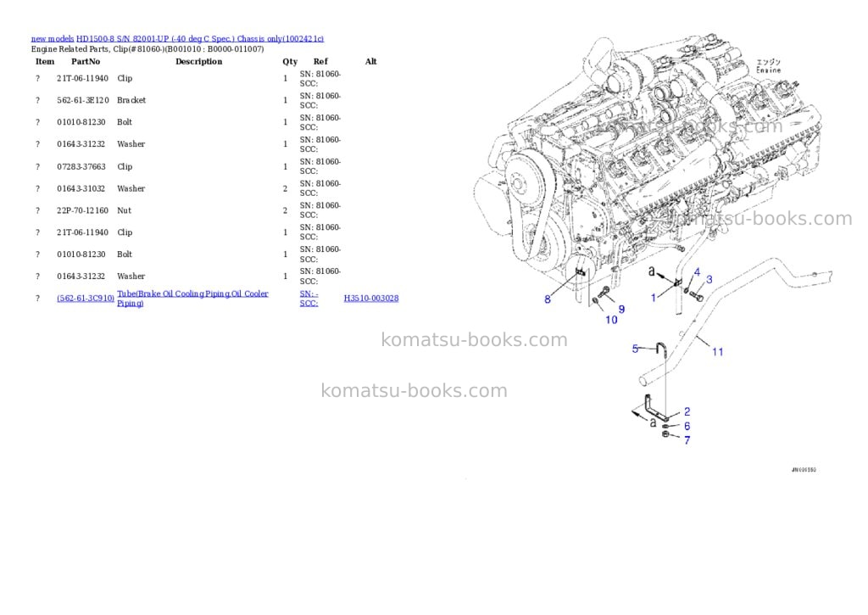This screenshot has width=868, height=615.
Task: Click callout number 7 in the diagram
Action: tap(687, 440)
